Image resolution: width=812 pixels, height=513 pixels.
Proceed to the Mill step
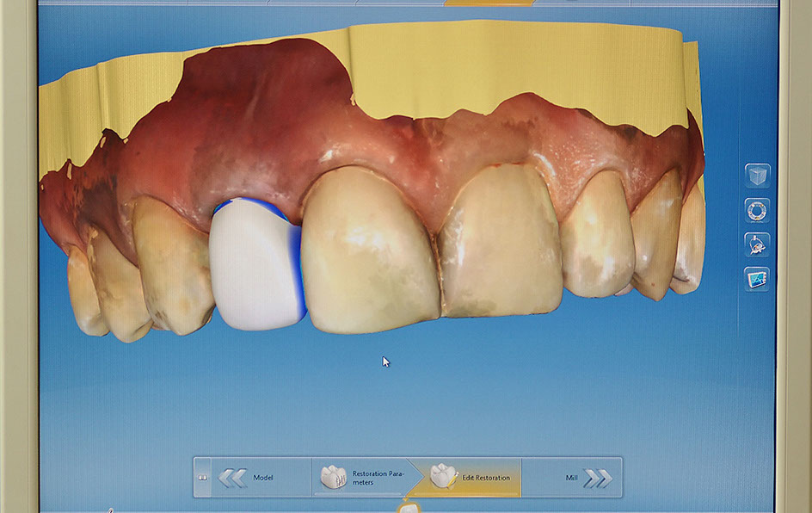[x=572, y=478]
